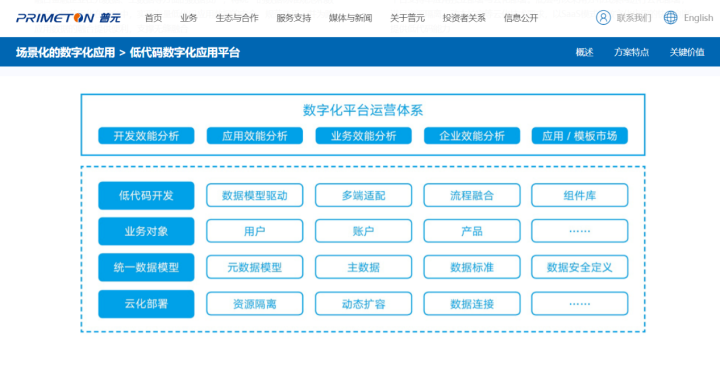Image resolution: width=720 pixels, height=385 pixels.
Task: Click the Primeton 普元 logo
Action: pos(68,18)
